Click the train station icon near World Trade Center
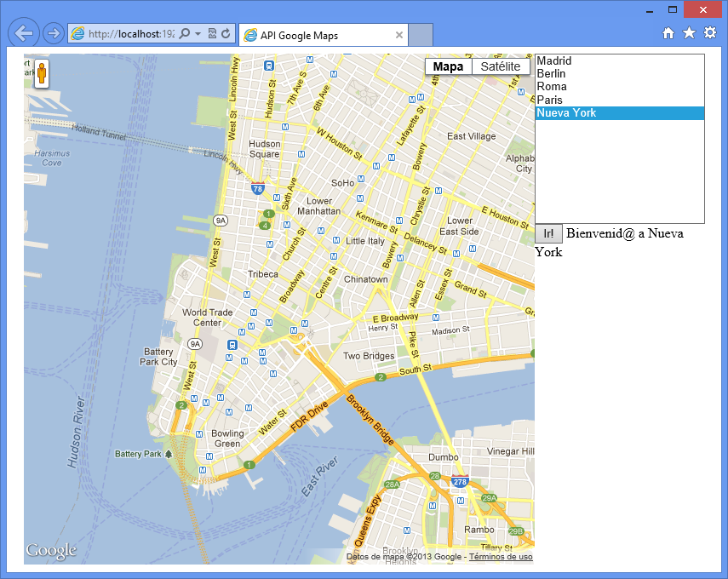This screenshot has height=579, width=728. point(232,345)
